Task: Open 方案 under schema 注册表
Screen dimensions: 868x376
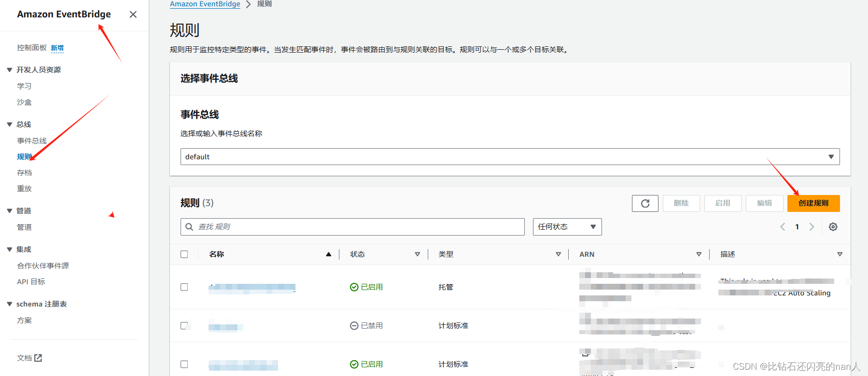Action: [x=24, y=320]
